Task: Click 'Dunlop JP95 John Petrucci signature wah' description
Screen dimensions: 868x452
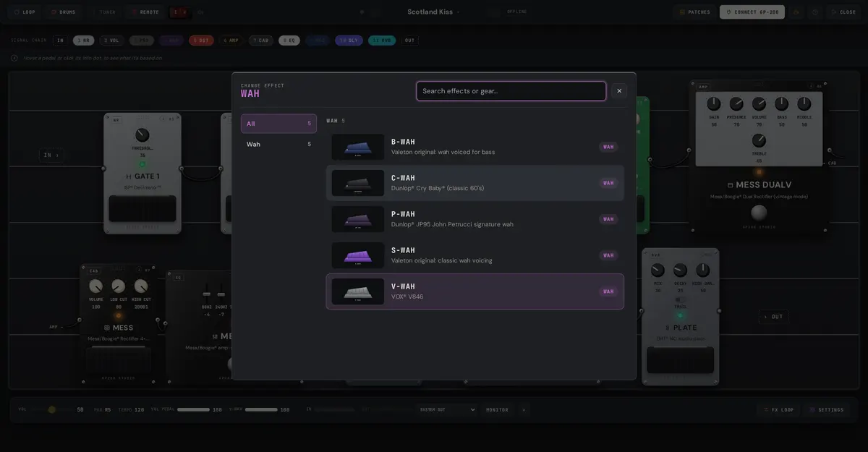Action: (452, 224)
